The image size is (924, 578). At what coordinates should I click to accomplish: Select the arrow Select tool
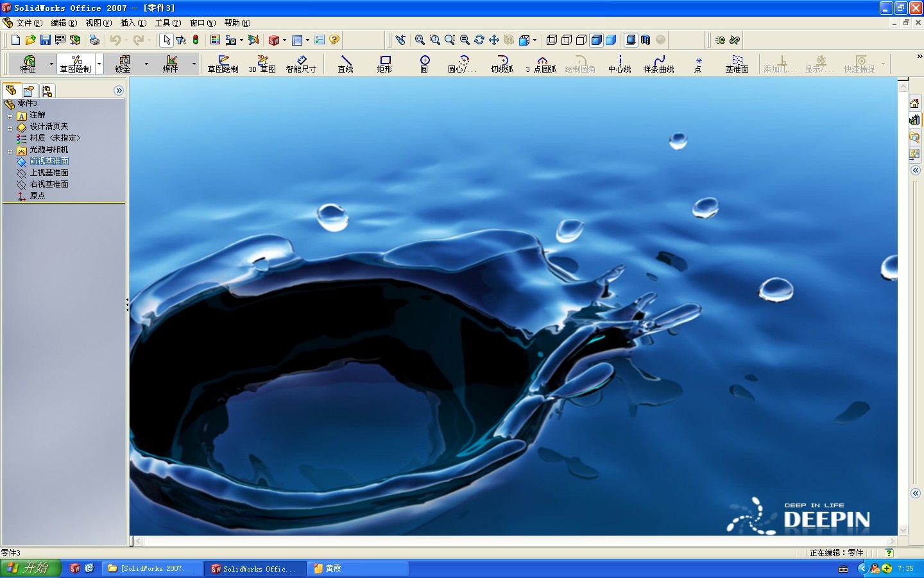coord(167,40)
